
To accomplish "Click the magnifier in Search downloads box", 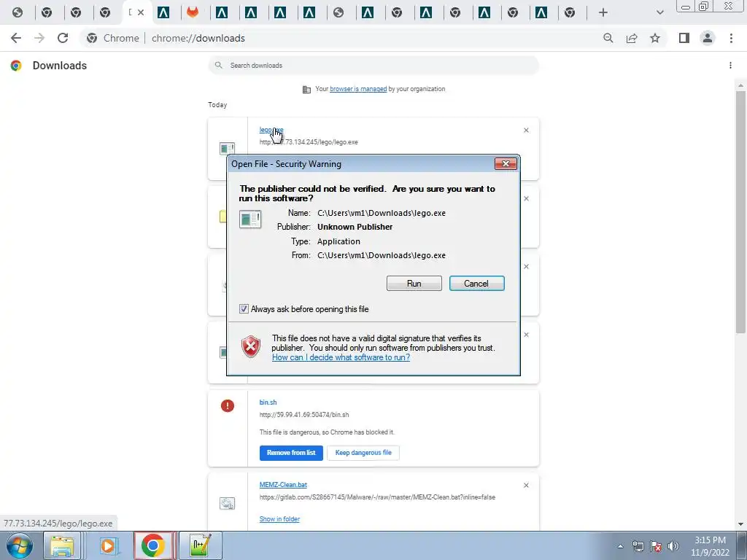I will (x=219, y=65).
